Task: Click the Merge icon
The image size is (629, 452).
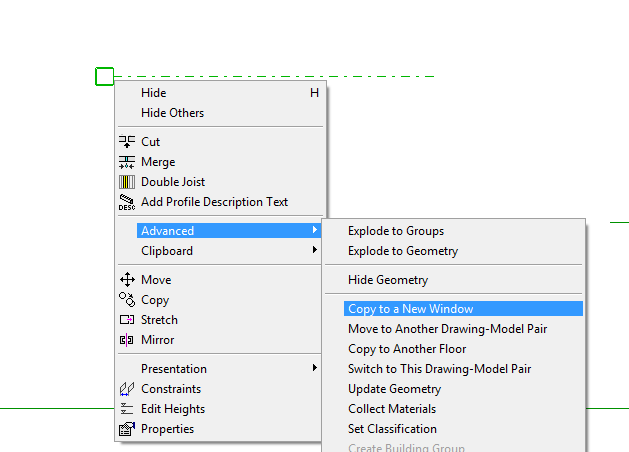Action: click(x=127, y=162)
